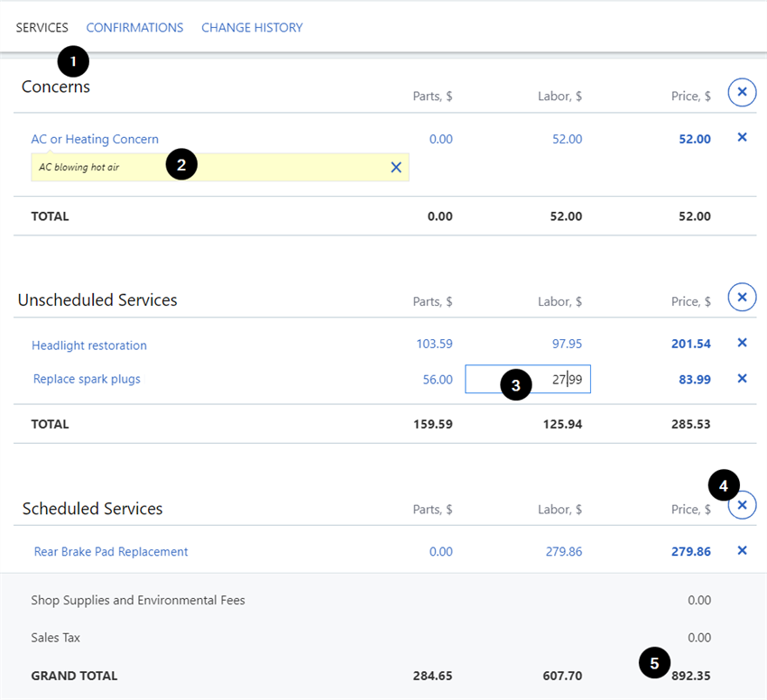Screen dimensions: 767x700
Task: Click the circled X beside Concerns header
Action: pyautogui.click(x=742, y=92)
